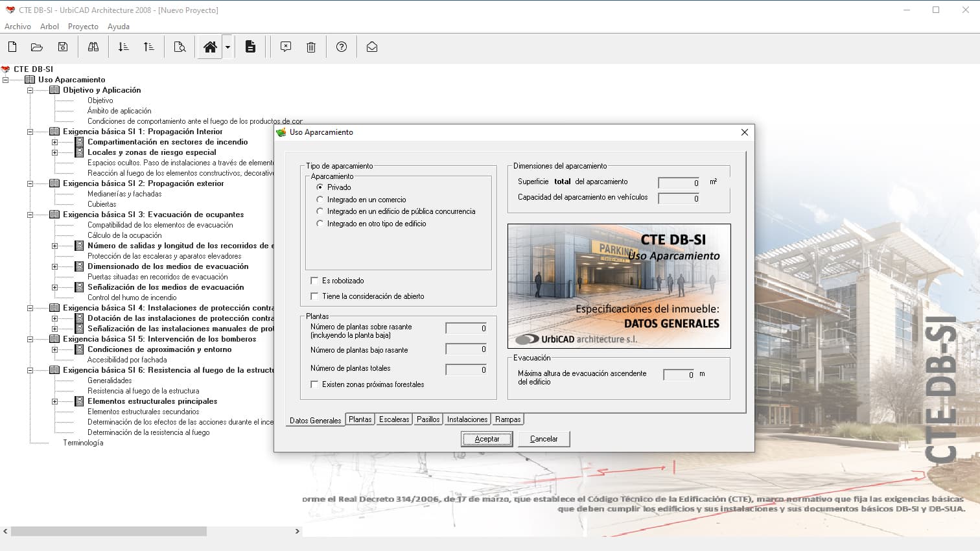Click the book icon beside Exigencia básica SI 2
Viewport: 980px width, 551px height.
[54, 183]
